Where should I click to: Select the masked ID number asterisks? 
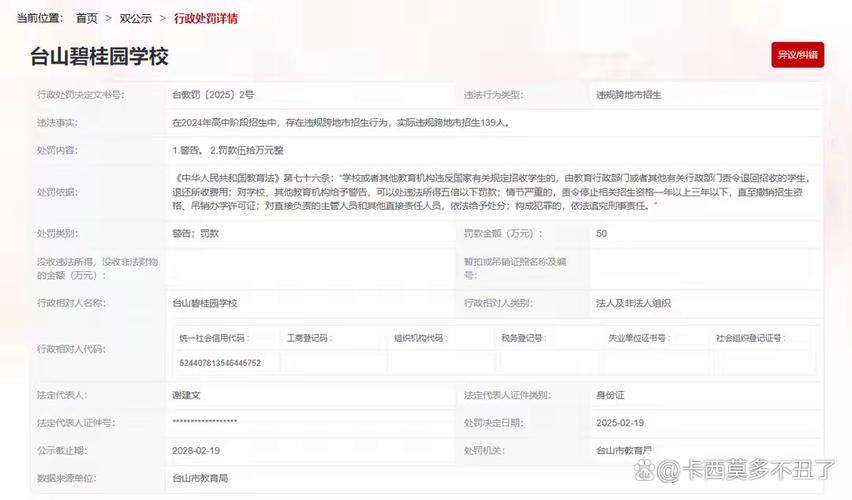point(204,422)
